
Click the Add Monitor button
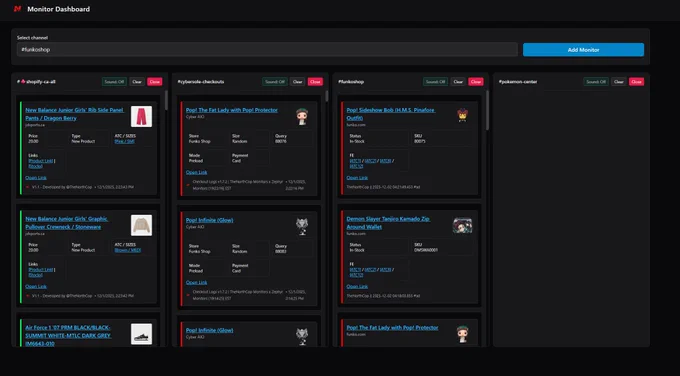[583, 49]
